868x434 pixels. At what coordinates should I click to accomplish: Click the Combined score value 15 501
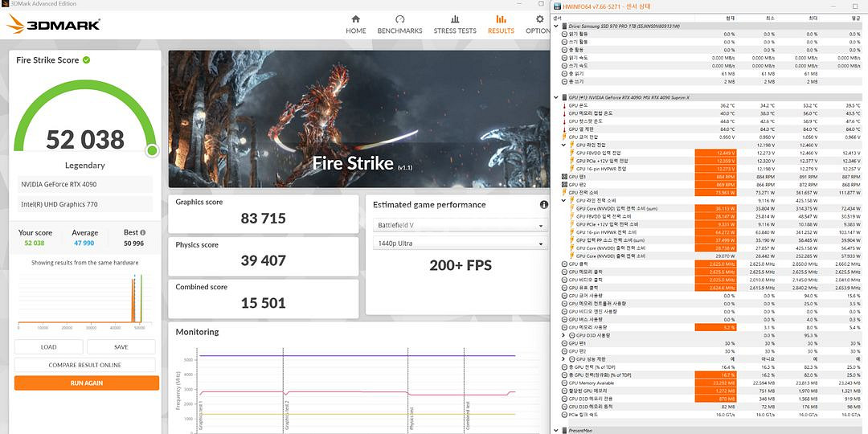point(263,303)
